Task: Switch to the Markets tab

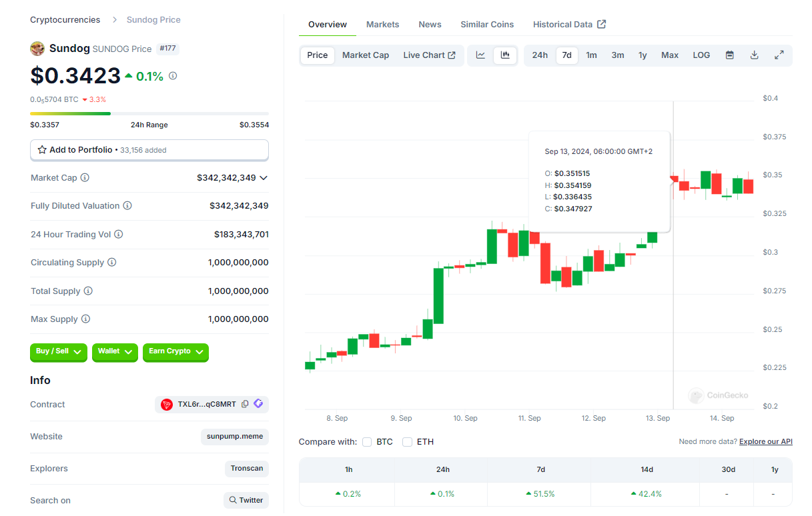Action: 383,25
